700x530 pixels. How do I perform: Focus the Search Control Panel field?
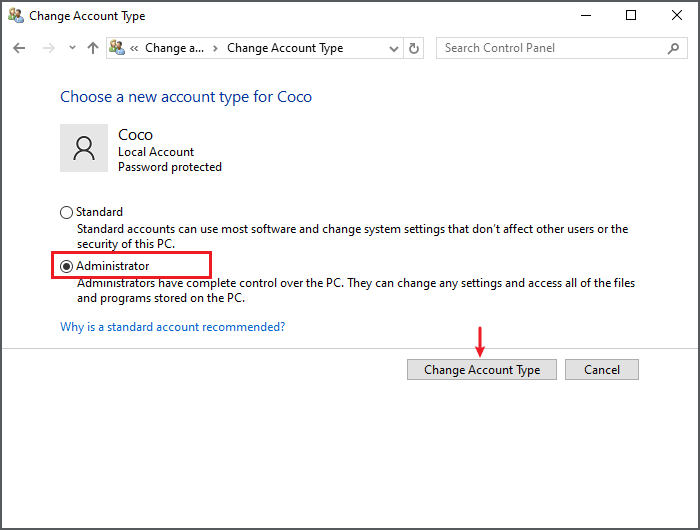pyautogui.click(x=562, y=48)
